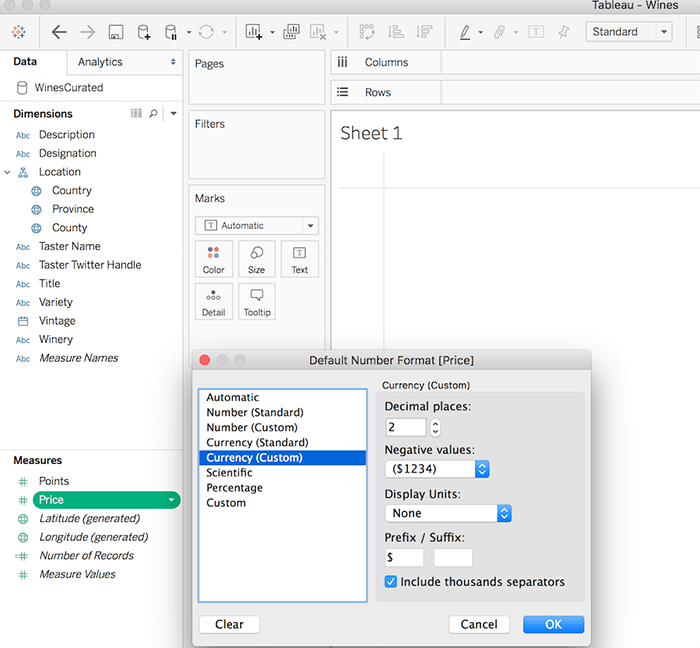
Task: Open the Display Units dropdown
Action: [x=448, y=513]
